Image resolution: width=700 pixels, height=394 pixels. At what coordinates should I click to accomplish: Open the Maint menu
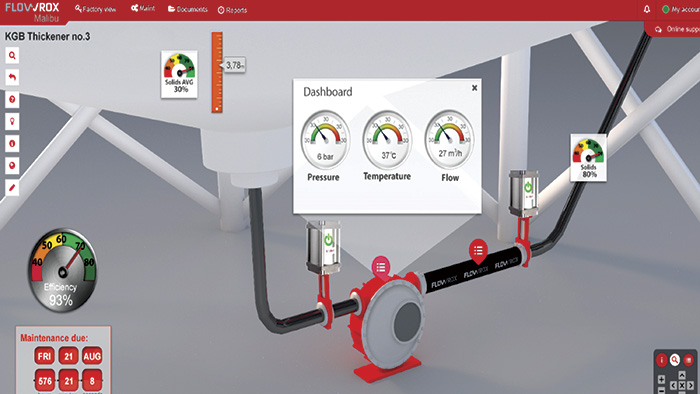[x=143, y=8]
